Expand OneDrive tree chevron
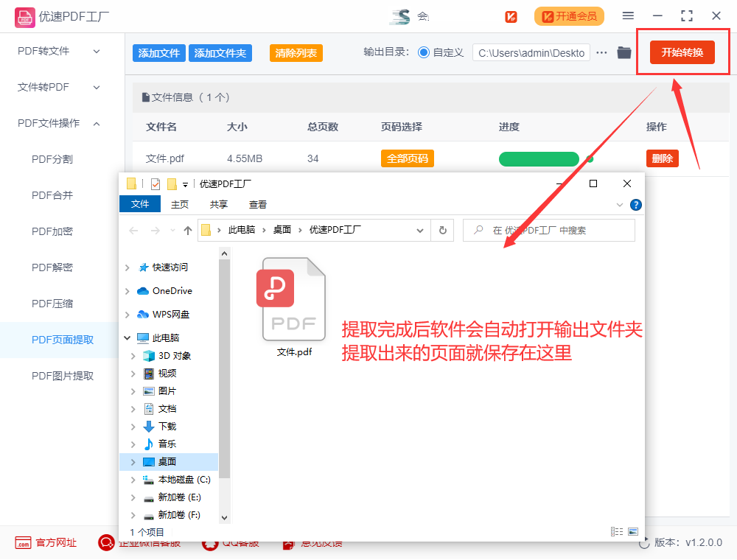The height and width of the screenshot is (560, 737). (128, 291)
